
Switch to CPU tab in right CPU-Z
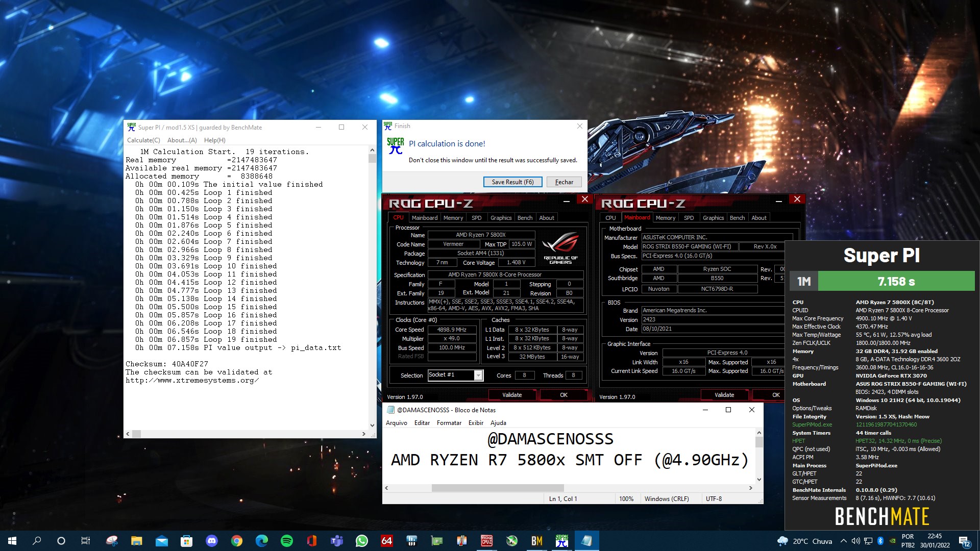(x=610, y=218)
